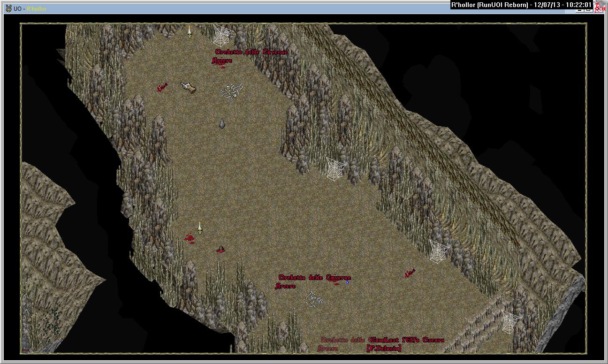The image size is (608, 364).
Task: Click the red blood splat left of the gauntlet
Action: 162,87
